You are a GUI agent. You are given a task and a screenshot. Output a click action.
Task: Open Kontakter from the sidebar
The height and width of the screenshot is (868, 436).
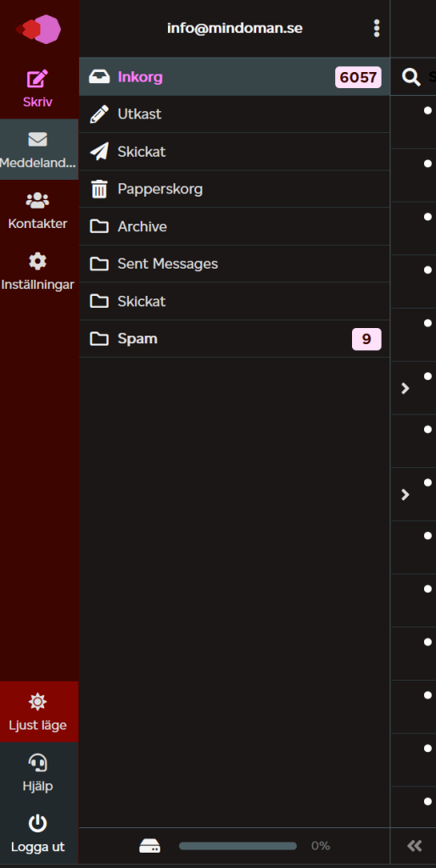pos(37,211)
